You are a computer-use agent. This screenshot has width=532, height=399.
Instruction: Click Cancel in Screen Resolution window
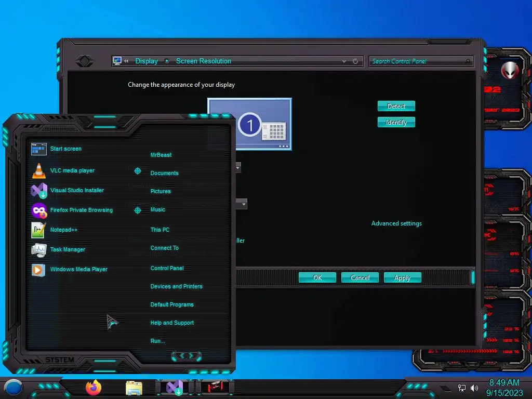pos(360,277)
